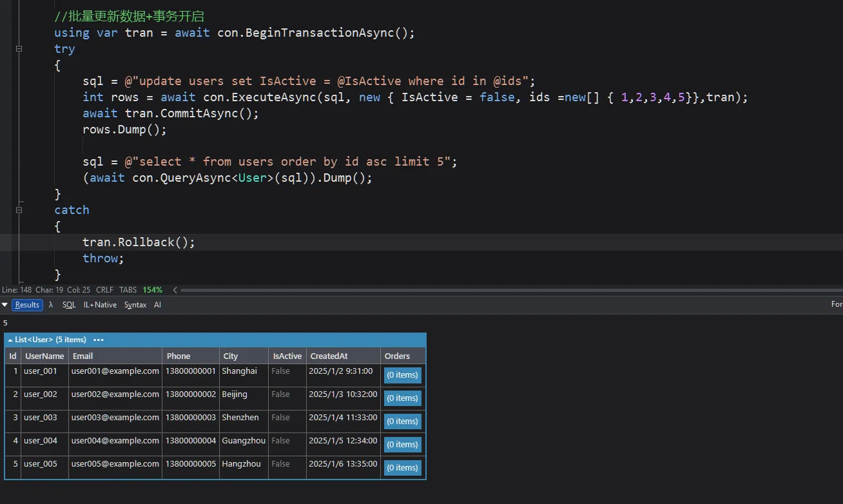
Task: Open the AI tab
Action: 157,305
